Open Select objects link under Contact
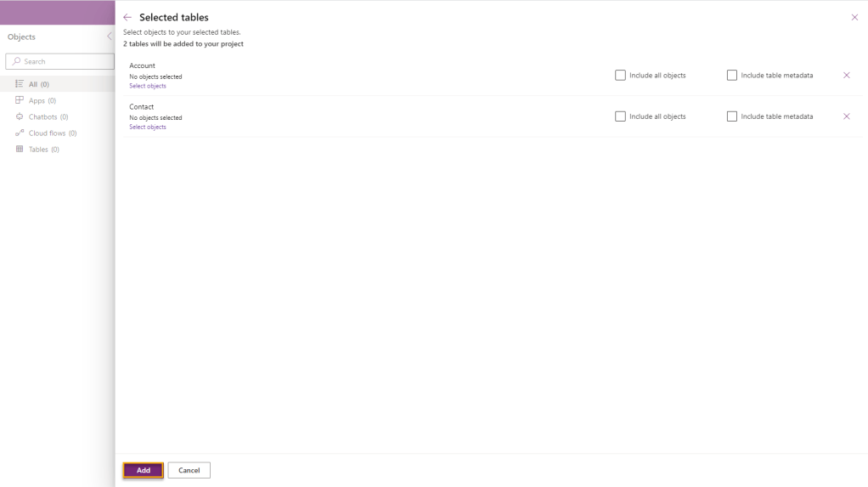This screenshot has width=868, height=487. tap(148, 127)
